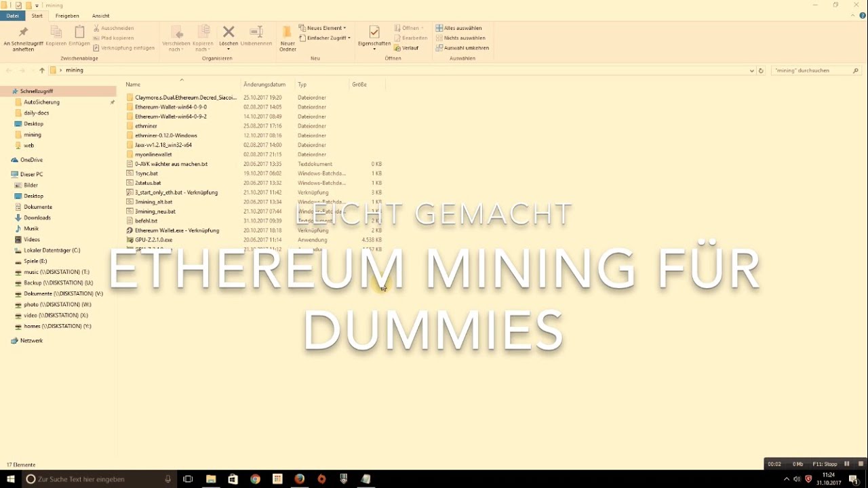Pin folder via An Schnellzugriff anheften
Screen dimensions: 868x488
(x=23, y=40)
